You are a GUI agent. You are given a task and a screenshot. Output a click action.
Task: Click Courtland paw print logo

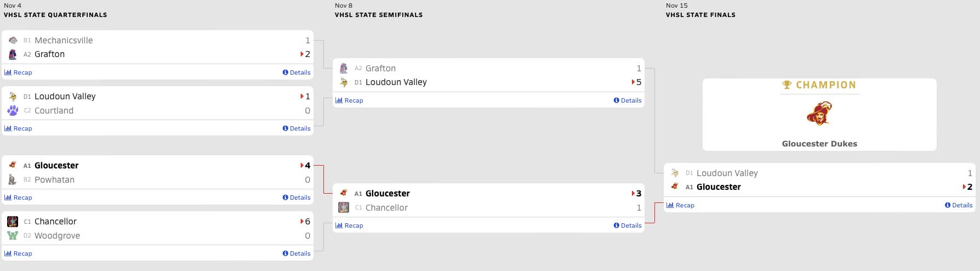(13, 110)
